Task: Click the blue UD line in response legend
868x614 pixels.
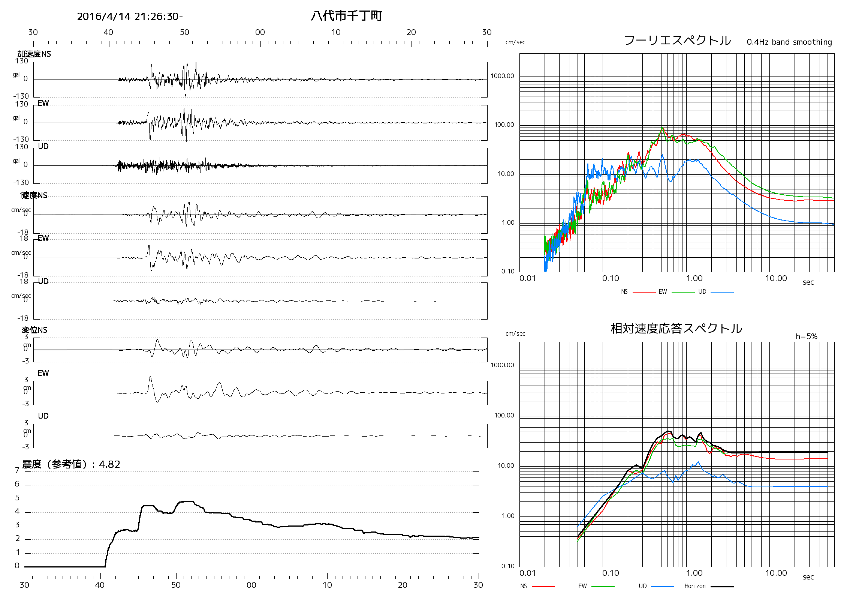Action: (662, 586)
